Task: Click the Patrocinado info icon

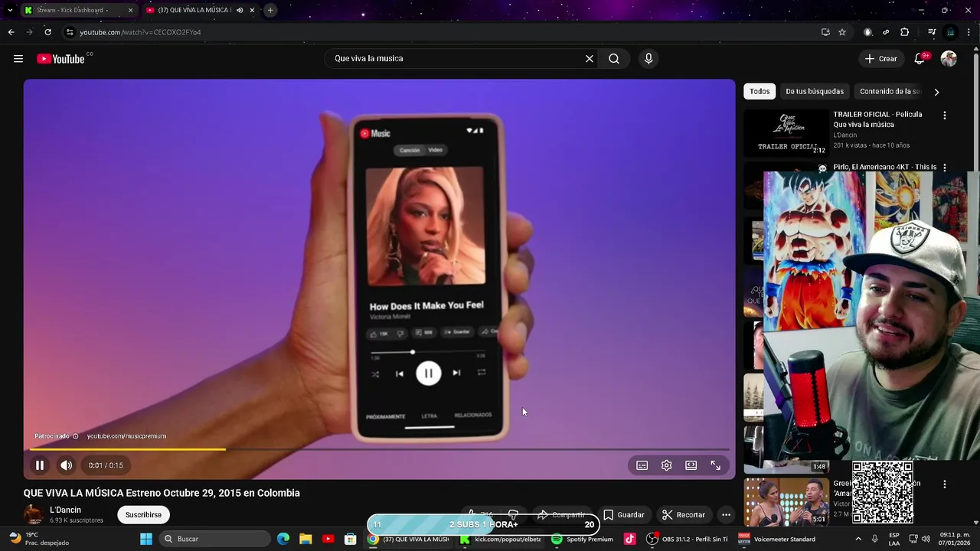Action: pos(75,436)
